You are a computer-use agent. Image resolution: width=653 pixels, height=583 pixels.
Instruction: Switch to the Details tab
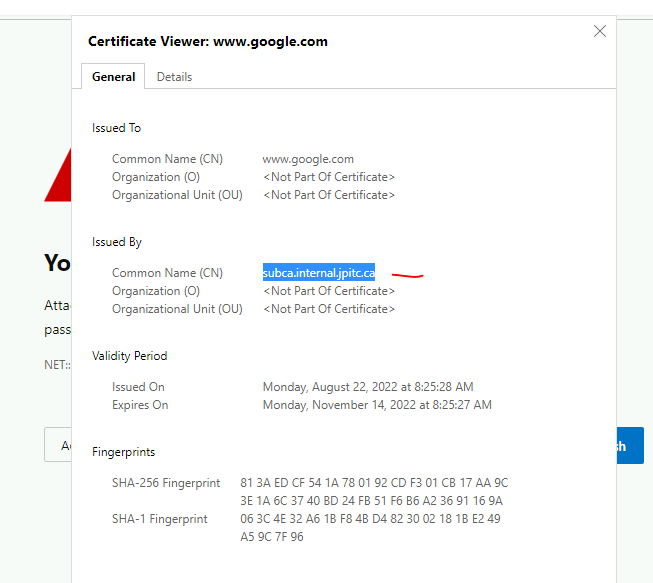pyautogui.click(x=174, y=77)
